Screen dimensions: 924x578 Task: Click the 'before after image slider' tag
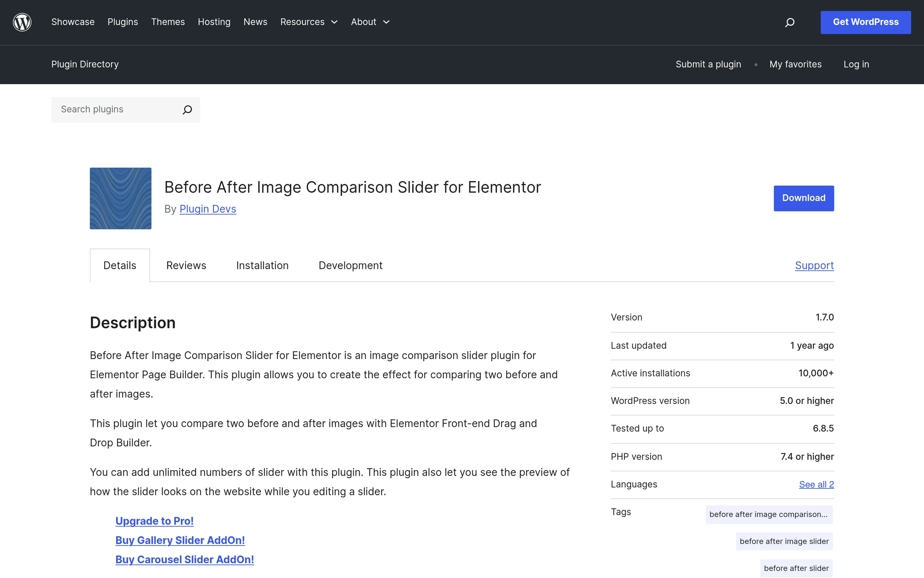[x=784, y=541]
